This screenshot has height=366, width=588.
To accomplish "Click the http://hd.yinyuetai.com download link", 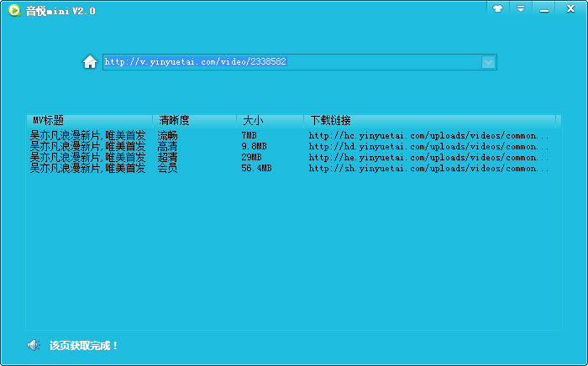I will click(428, 146).
